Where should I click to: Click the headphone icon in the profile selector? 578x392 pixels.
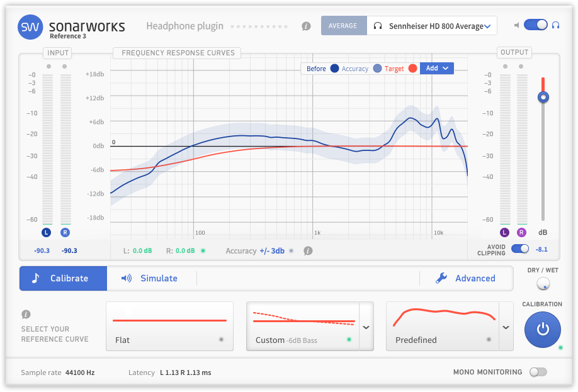click(378, 26)
